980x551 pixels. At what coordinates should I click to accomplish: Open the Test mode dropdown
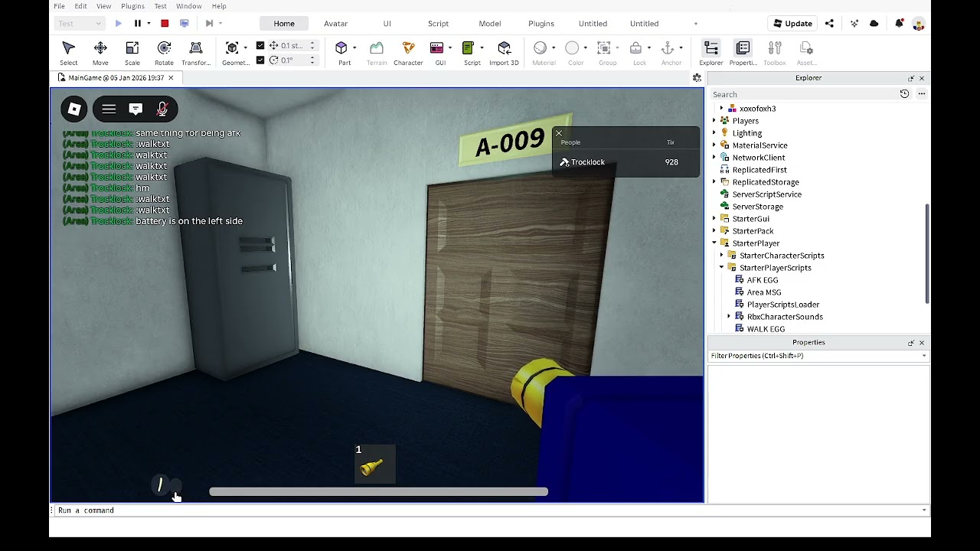[80, 24]
